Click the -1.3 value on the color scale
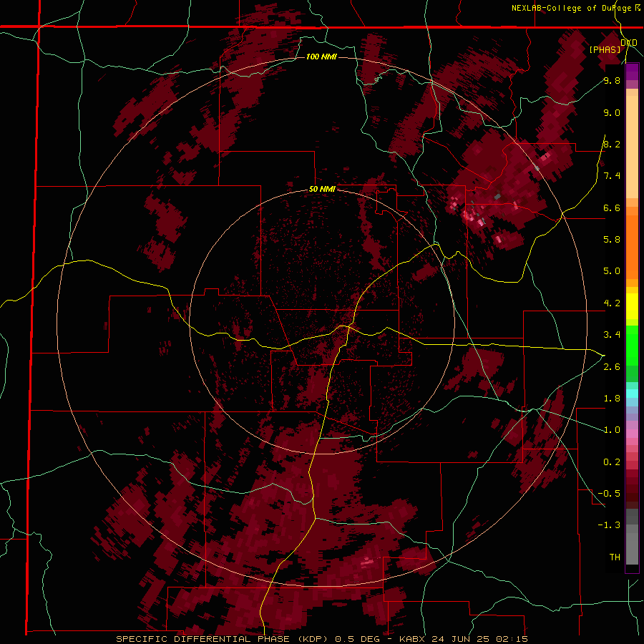Screen dimensions: 644x644 point(609,525)
